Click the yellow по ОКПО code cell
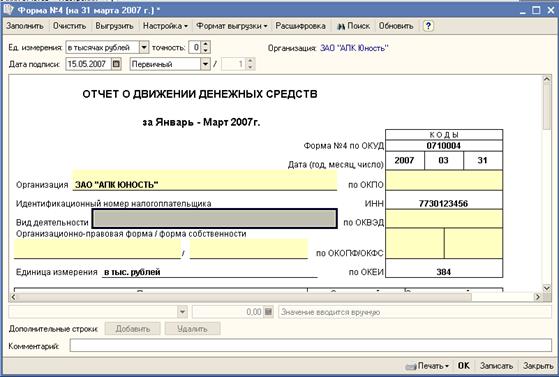Image resolution: width=559 pixels, height=377 pixels. [x=444, y=180]
